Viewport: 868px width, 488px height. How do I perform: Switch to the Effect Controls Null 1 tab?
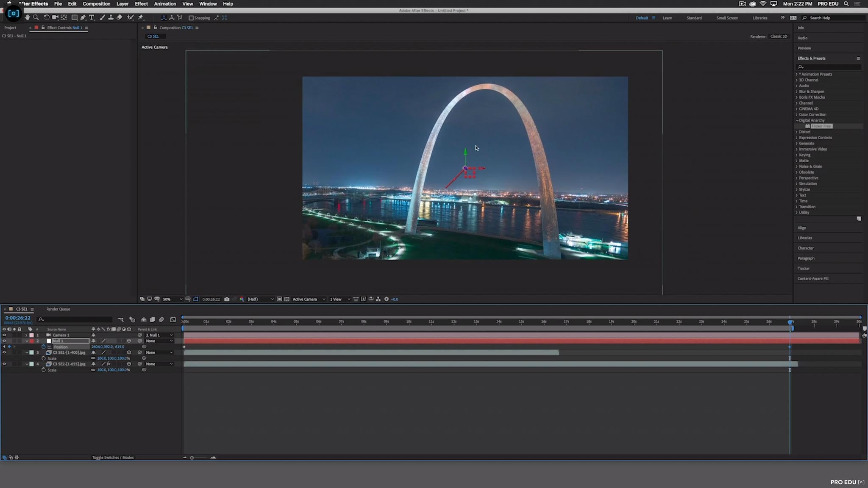coord(64,28)
